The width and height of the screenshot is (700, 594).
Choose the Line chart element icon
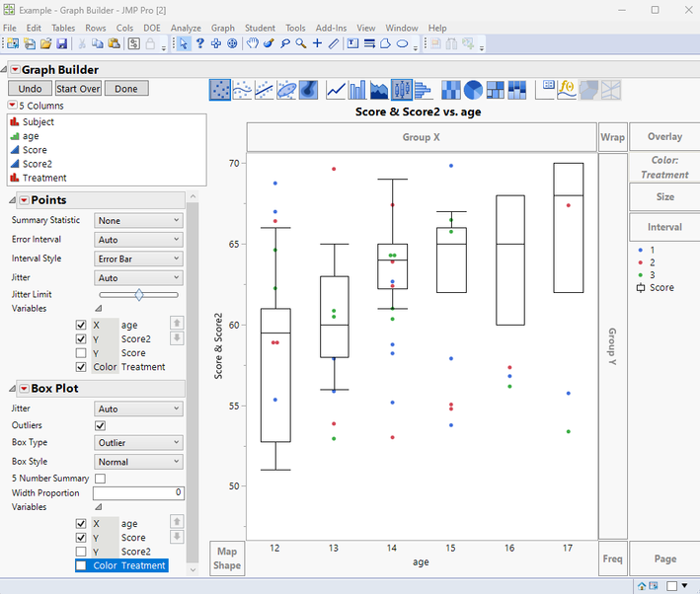pos(336,90)
